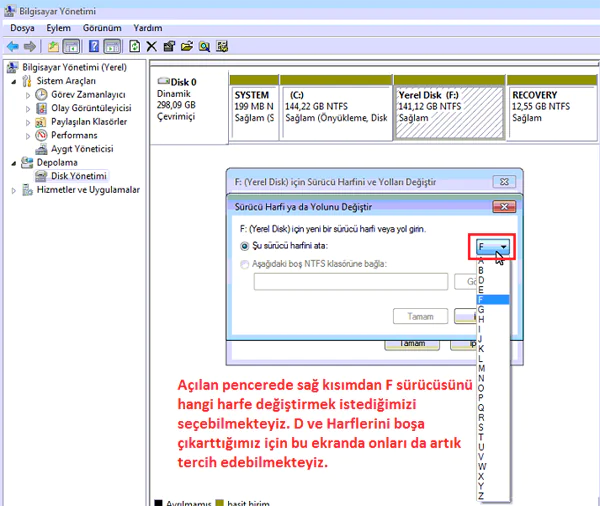The image size is (600, 506).
Task: Open the Help question mark icon
Action: pyautogui.click(x=94, y=47)
